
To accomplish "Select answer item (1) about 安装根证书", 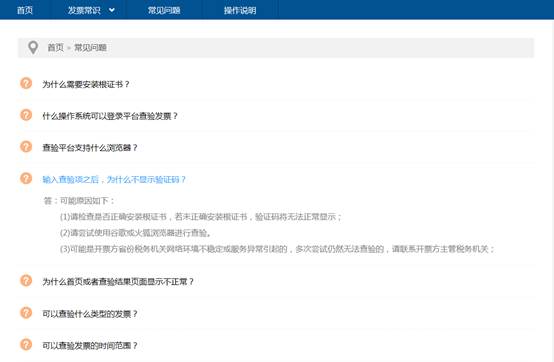I will pos(201,216).
